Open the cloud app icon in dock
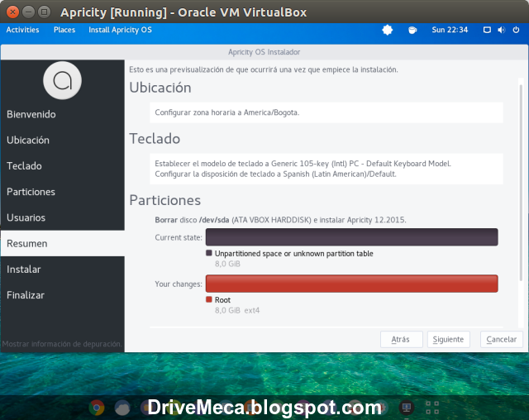The height and width of the screenshot is (420, 529). [122, 408]
